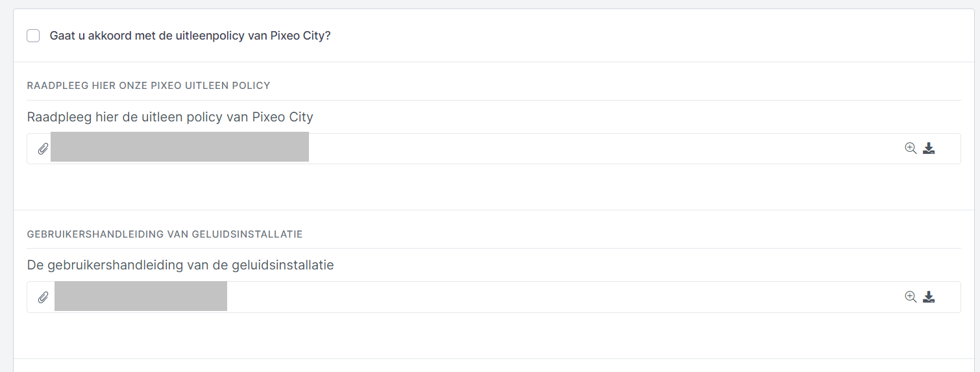Click the blank middle of the geluidsinstallatie attachment row
Image resolution: width=980 pixels, height=372 pixels.
(x=565, y=297)
